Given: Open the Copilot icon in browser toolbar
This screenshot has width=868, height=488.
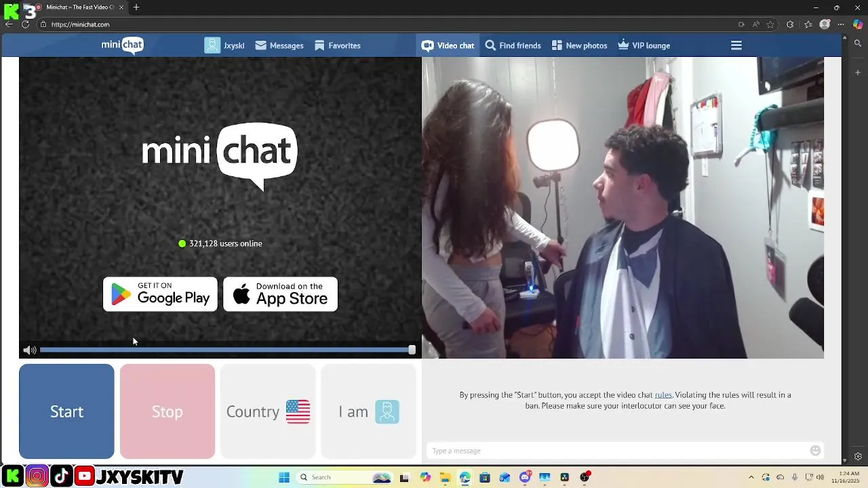Looking at the screenshot, I should [858, 24].
